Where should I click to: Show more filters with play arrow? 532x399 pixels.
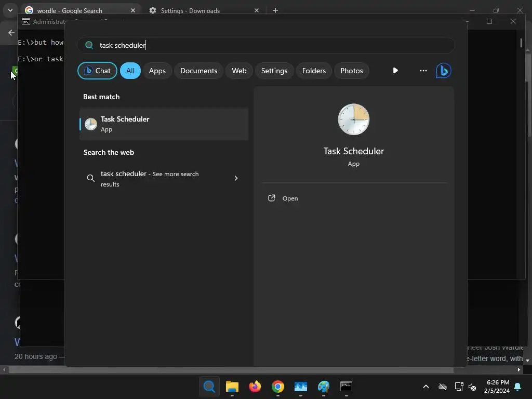click(395, 71)
